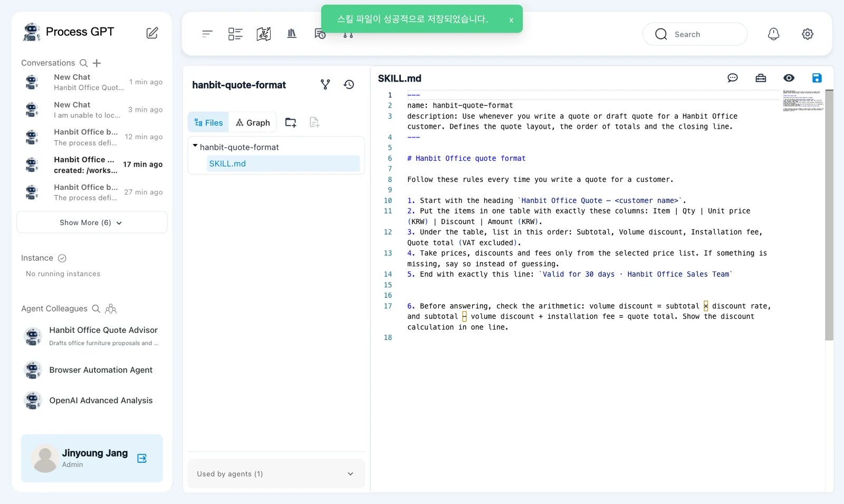The width and height of the screenshot is (844, 504).
Task: Toggle preview with the eye icon
Action: coord(789,78)
